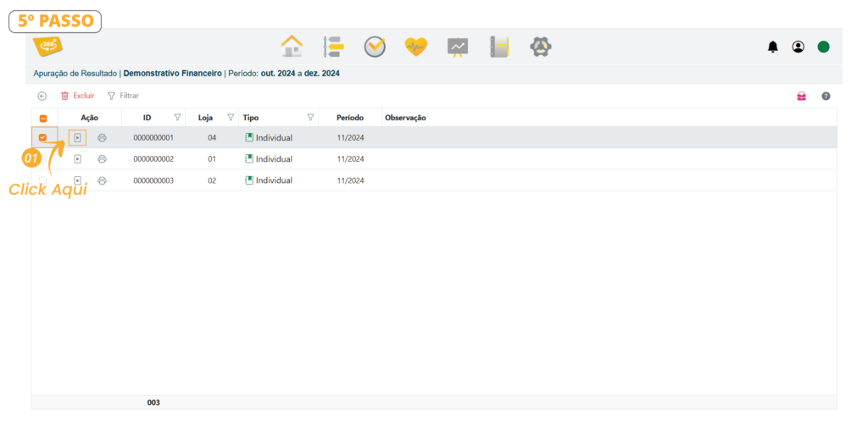
Task: Click the Demonstrativo Financeiro breadcrumb
Action: coord(172,73)
